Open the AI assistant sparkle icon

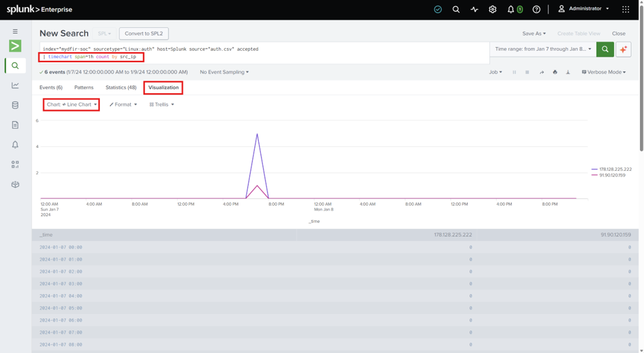624,50
